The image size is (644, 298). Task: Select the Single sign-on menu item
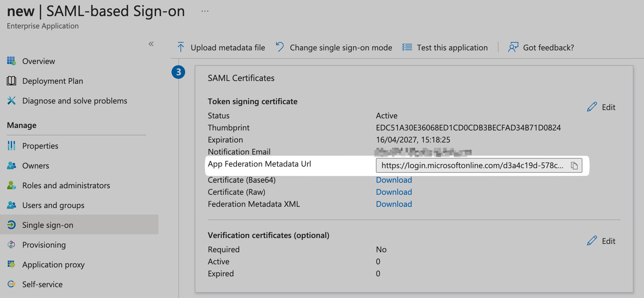[47, 225]
